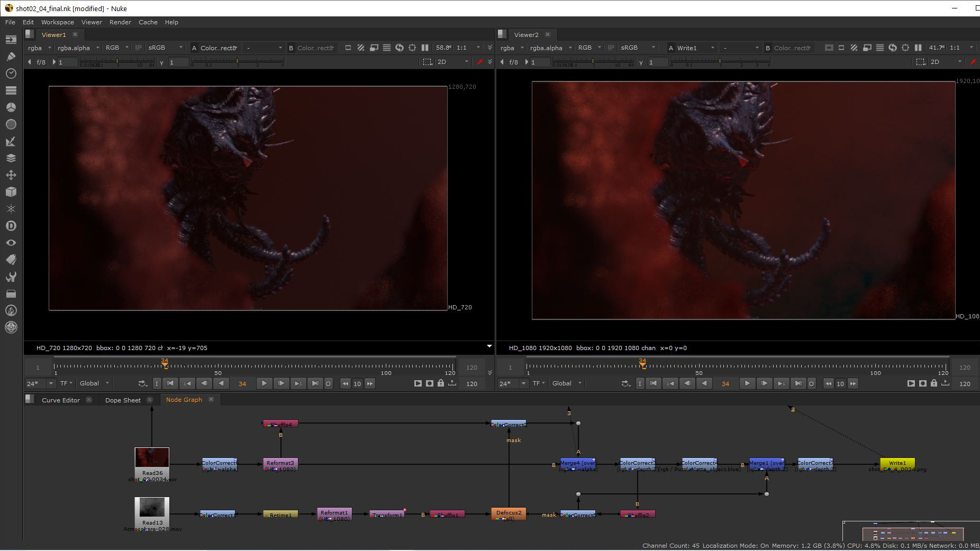Image resolution: width=980 pixels, height=551 pixels.
Task: Select the yellow Write1 node
Action: pyautogui.click(x=897, y=463)
